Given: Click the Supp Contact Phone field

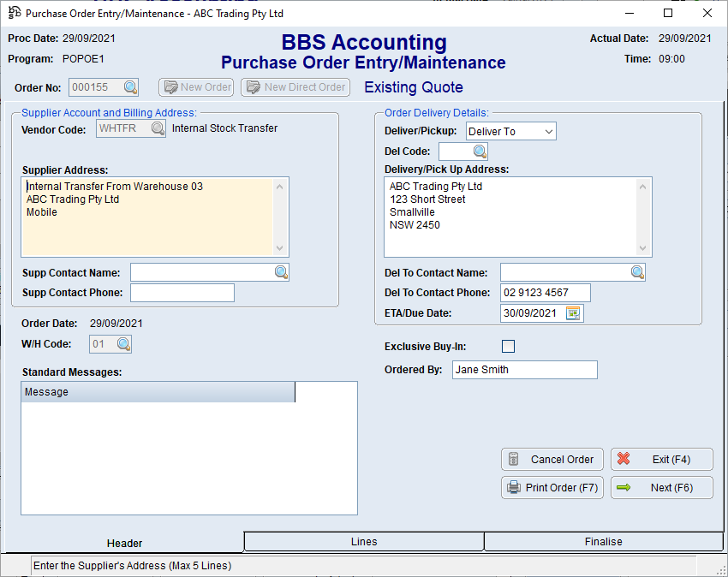Looking at the screenshot, I should click(x=182, y=293).
